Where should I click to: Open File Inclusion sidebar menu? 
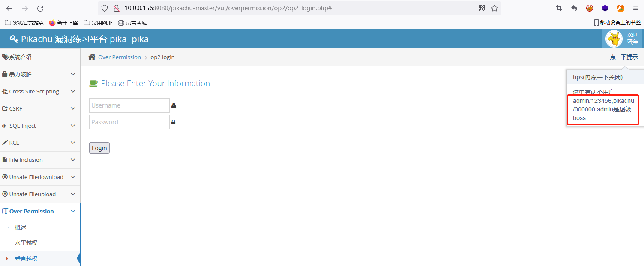point(40,160)
